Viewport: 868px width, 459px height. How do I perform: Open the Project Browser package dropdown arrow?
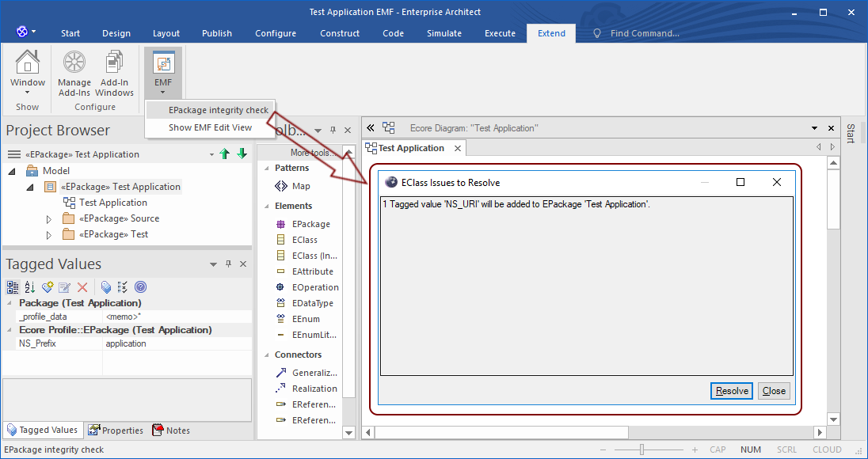[211, 155]
